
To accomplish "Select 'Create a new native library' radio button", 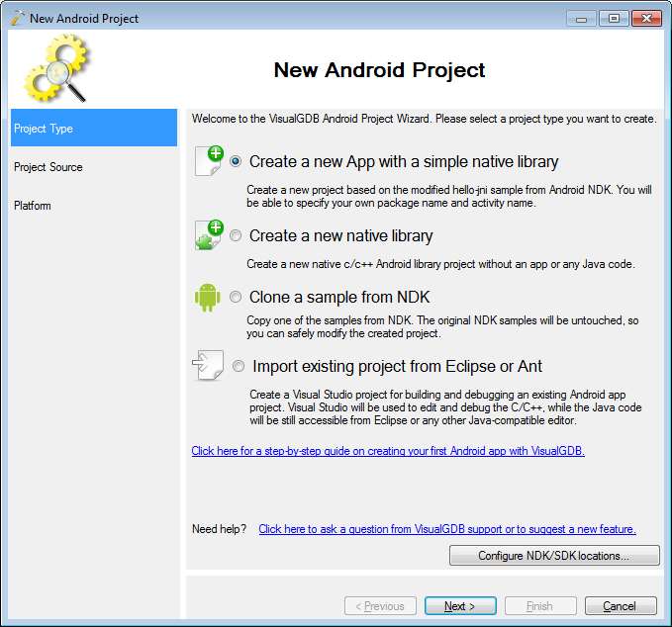I will coord(236,235).
